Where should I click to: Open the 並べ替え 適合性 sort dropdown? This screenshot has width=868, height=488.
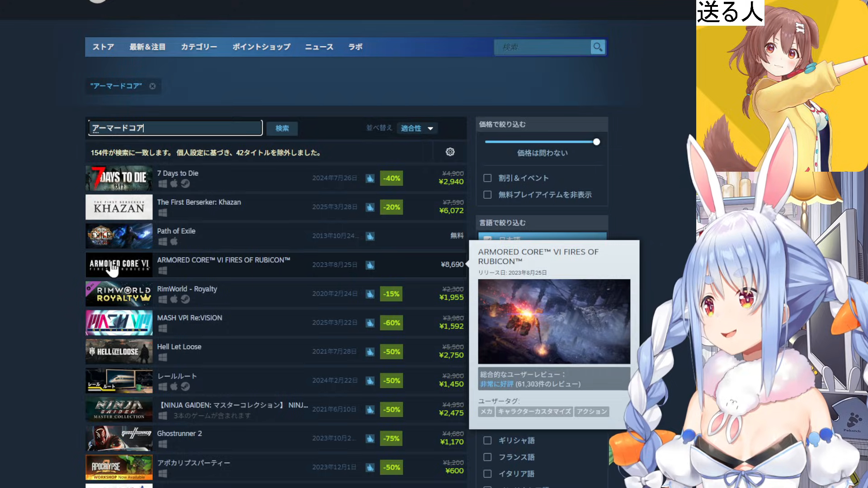(x=417, y=128)
